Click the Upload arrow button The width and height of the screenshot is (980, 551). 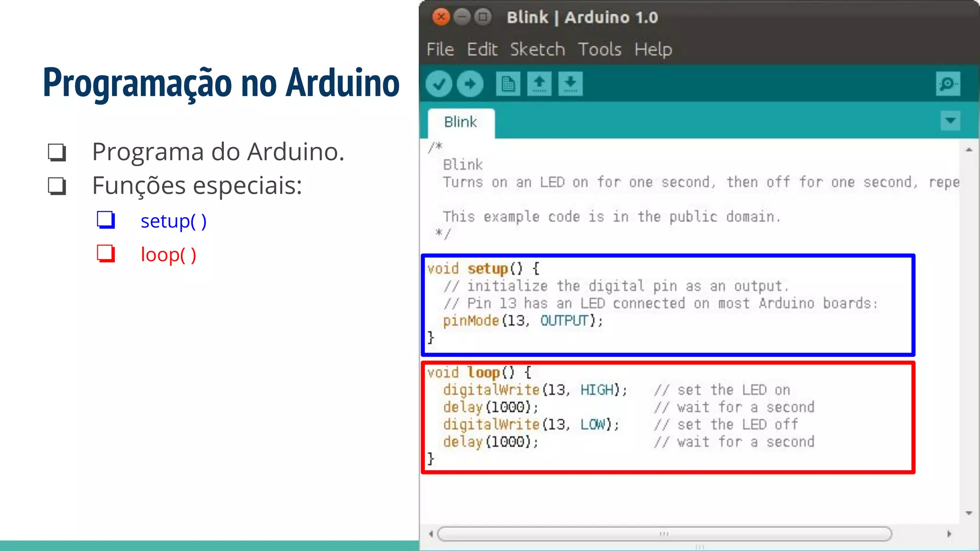tap(470, 84)
